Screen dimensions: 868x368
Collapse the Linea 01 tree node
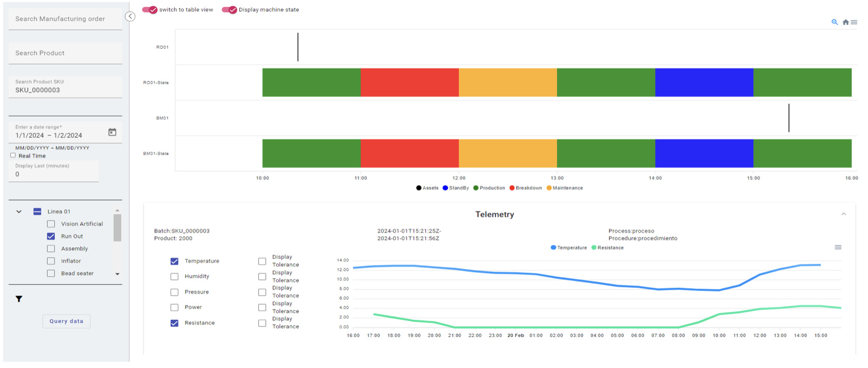point(19,211)
